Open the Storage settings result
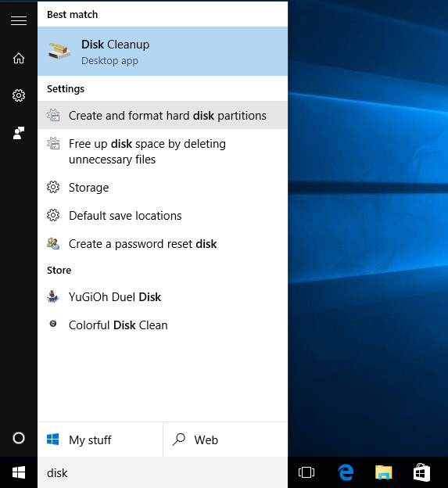The image size is (448, 488). coord(163,188)
